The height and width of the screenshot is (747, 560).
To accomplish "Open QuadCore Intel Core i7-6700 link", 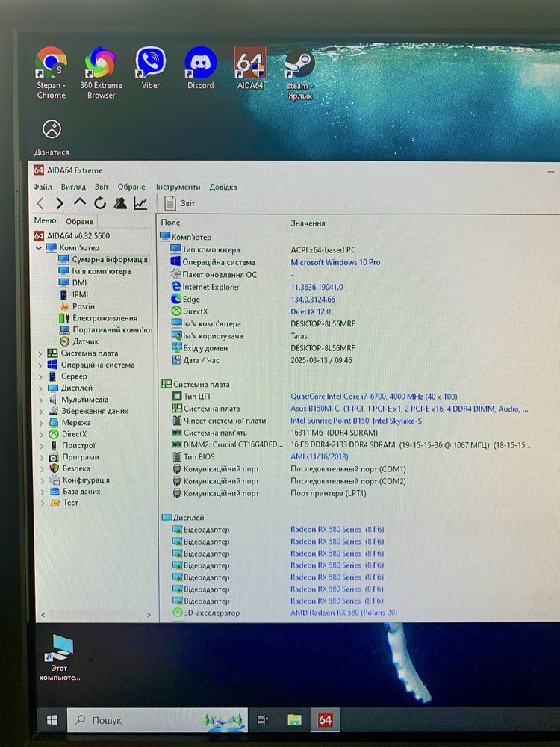I will (x=374, y=397).
